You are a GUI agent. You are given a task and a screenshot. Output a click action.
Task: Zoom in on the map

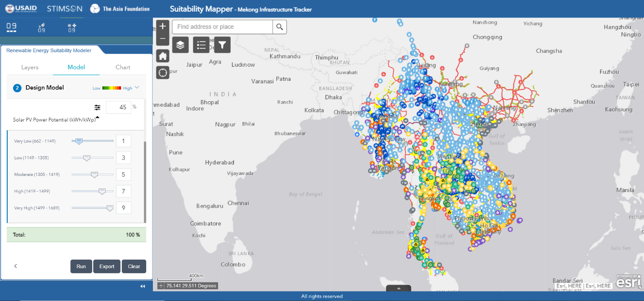click(x=163, y=26)
